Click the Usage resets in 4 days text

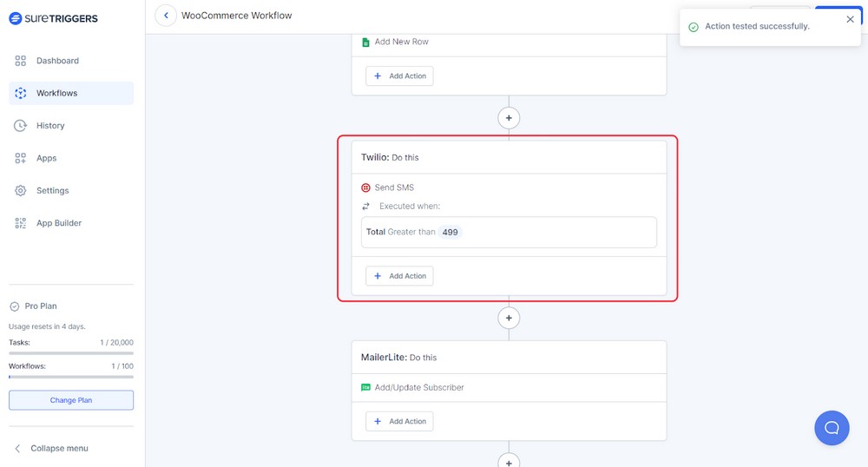(x=47, y=326)
